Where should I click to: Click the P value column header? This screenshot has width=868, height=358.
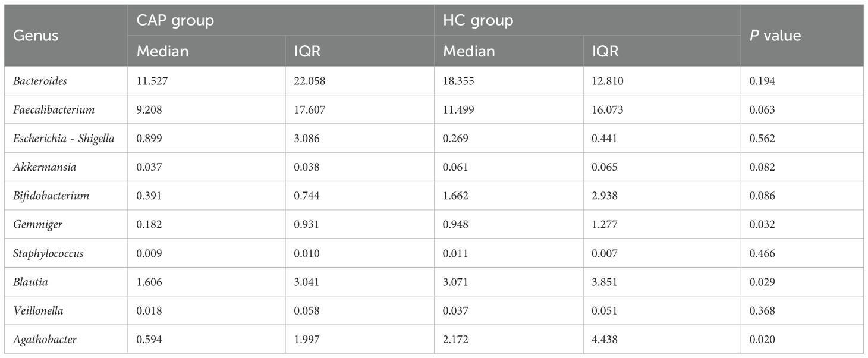775,36
